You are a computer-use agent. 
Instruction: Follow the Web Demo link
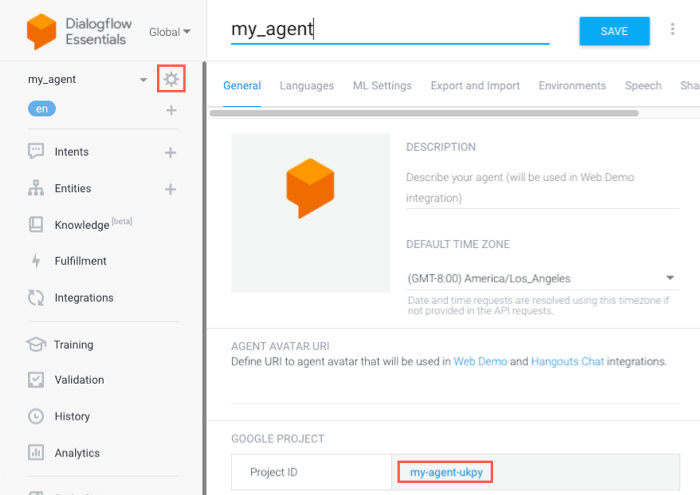pyautogui.click(x=480, y=362)
